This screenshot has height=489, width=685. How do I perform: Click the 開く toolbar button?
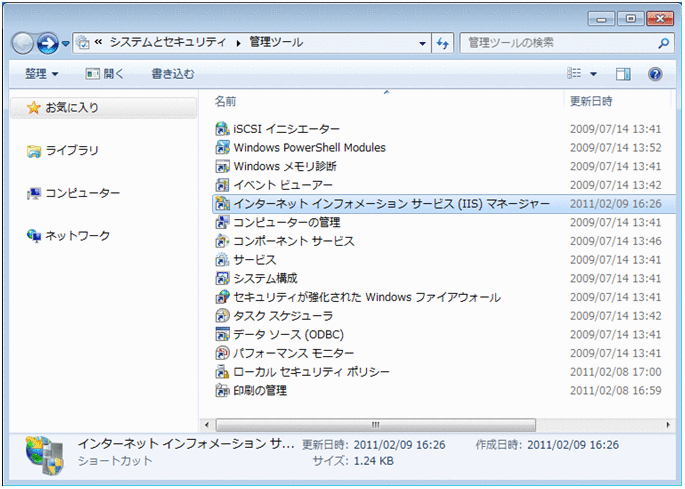coord(105,74)
